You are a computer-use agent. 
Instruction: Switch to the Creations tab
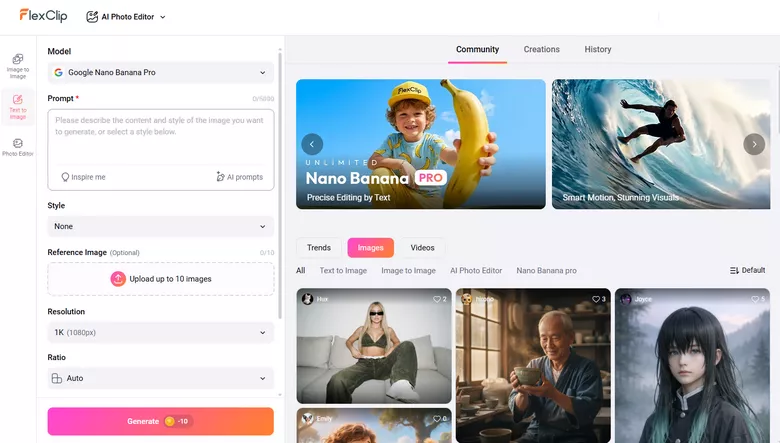point(541,50)
